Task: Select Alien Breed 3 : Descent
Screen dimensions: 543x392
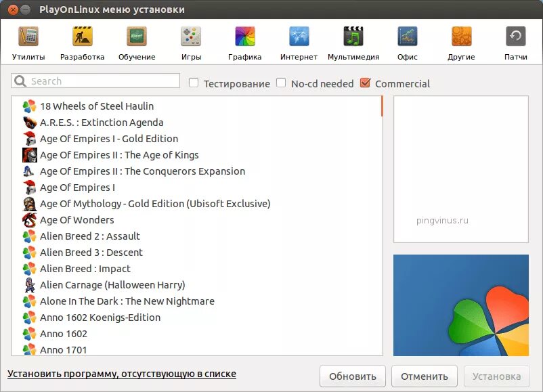Action: (x=91, y=253)
